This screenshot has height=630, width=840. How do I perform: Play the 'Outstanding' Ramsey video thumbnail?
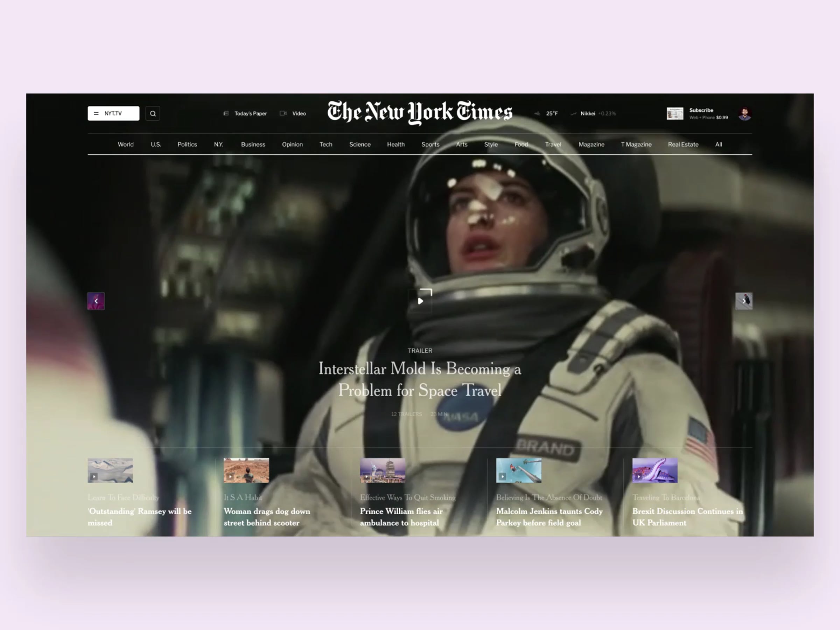110,470
